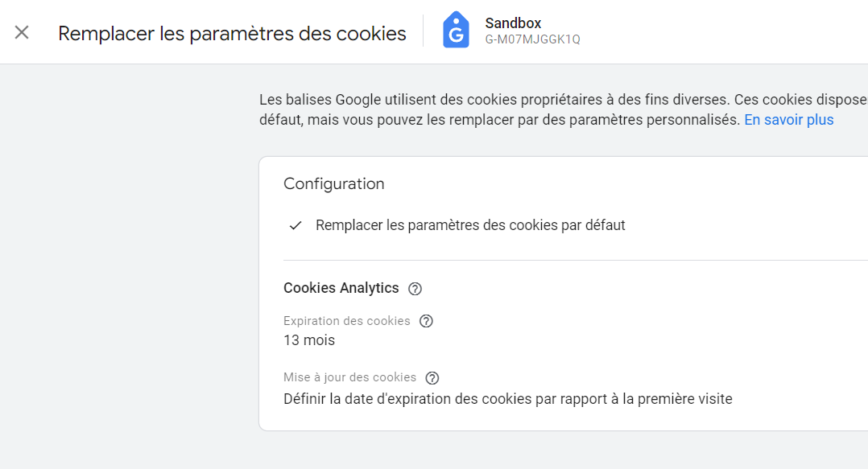
Task: Close the cookie settings panel
Action: (x=22, y=33)
